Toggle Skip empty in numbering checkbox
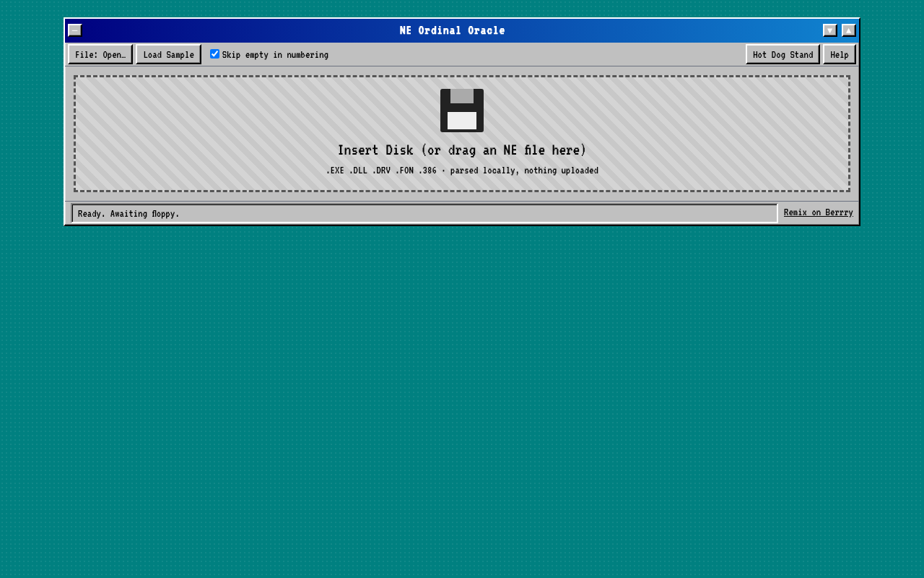Screen dimensions: 924x578 (x=214, y=54)
